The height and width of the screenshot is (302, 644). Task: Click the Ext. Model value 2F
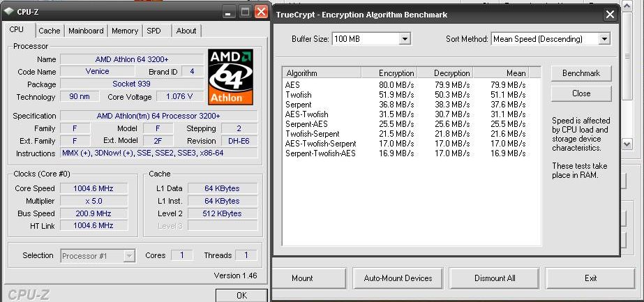[x=158, y=141]
